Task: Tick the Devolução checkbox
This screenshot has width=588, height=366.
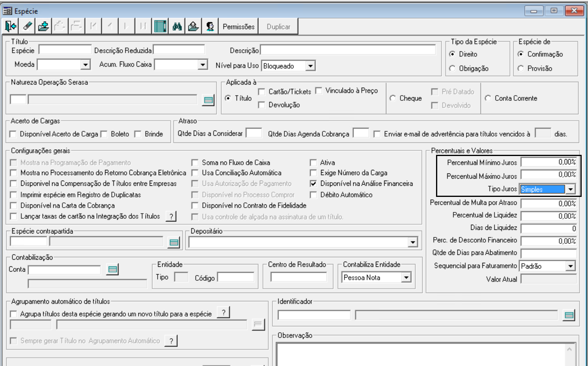Action: click(x=261, y=105)
